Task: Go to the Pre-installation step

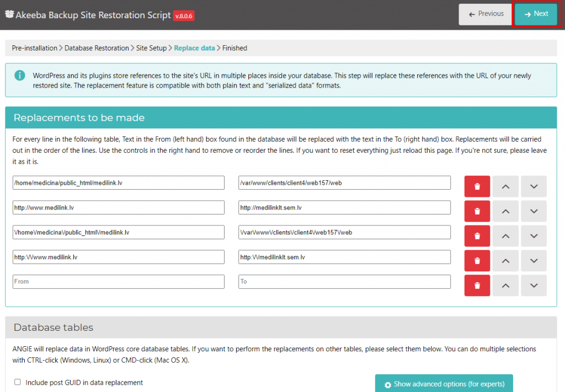Action: pyautogui.click(x=34, y=48)
